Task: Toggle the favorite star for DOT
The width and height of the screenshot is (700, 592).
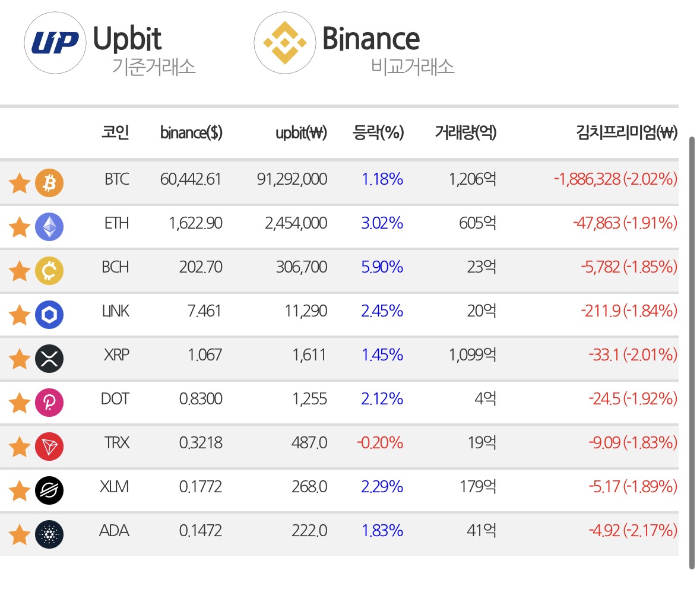Action: coord(20,403)
